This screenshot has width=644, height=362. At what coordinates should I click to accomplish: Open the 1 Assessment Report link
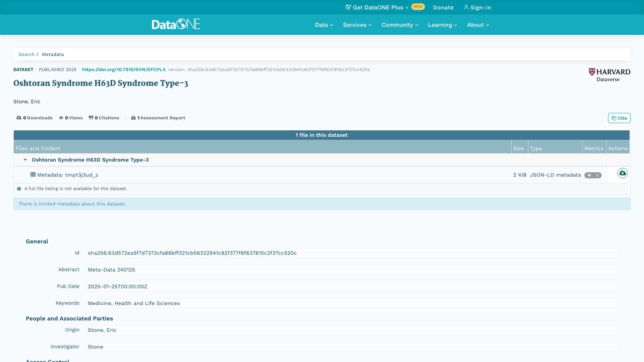click(158, 118)
